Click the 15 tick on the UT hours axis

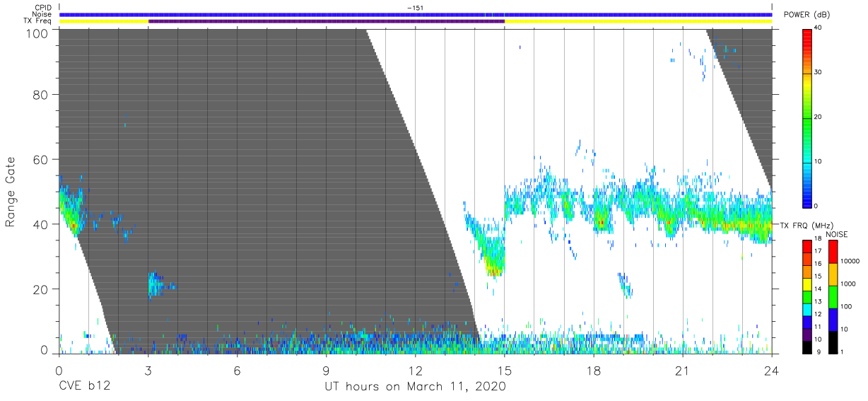[505, 371]
